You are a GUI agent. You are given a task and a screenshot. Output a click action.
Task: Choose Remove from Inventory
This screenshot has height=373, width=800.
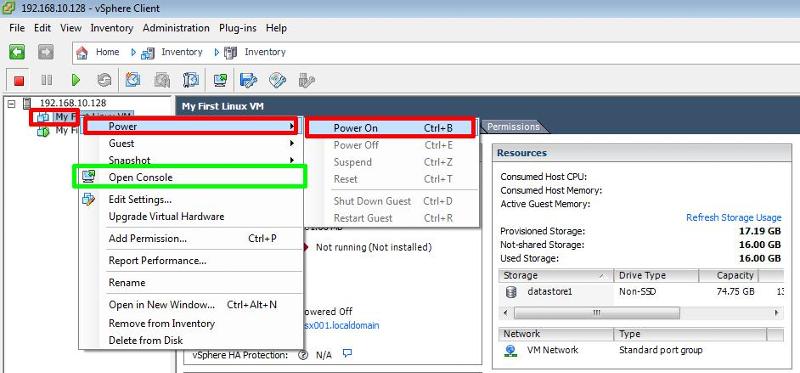pyautogui.click(x=190, y=324)
